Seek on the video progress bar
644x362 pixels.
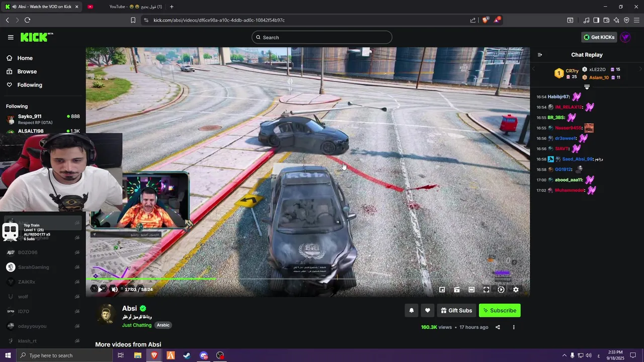[307, 279]
